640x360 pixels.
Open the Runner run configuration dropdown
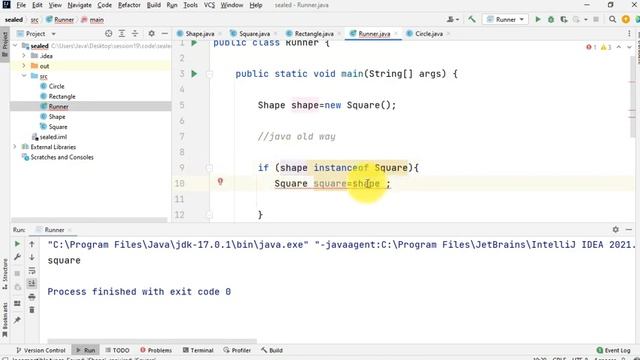pyautogui.click(x=505, y=19)
